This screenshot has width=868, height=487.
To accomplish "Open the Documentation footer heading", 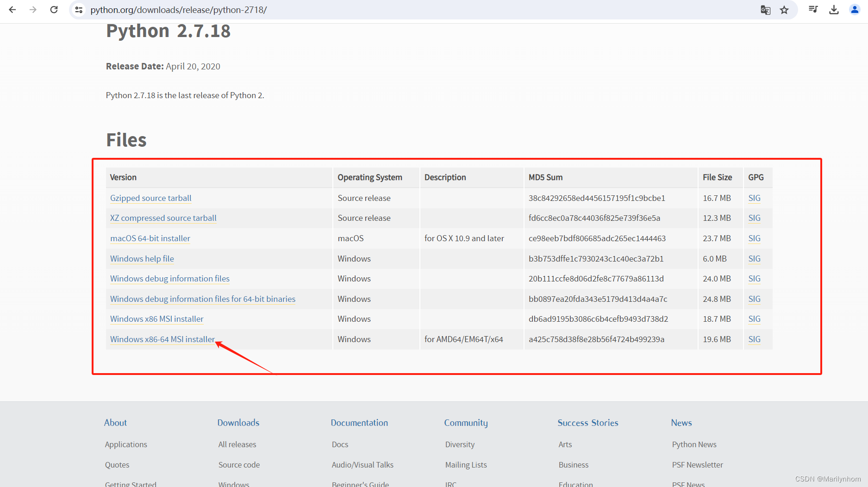I will pos(359,423).
